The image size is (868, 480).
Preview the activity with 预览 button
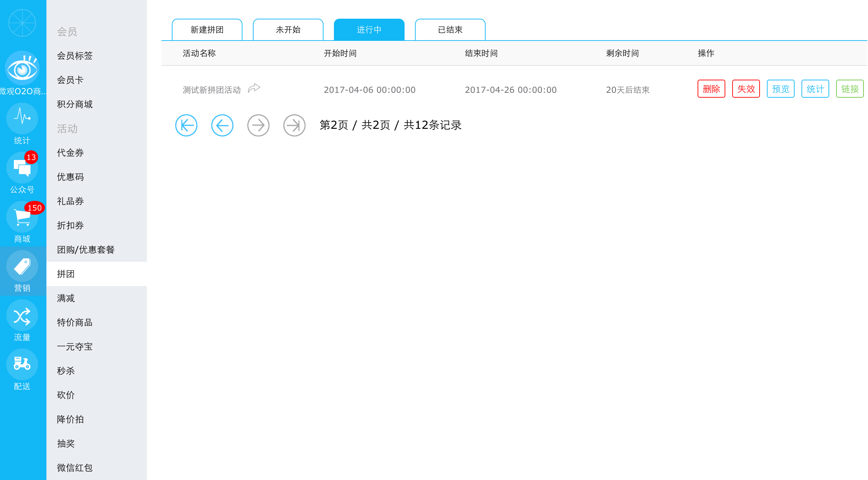coord(781,89)
